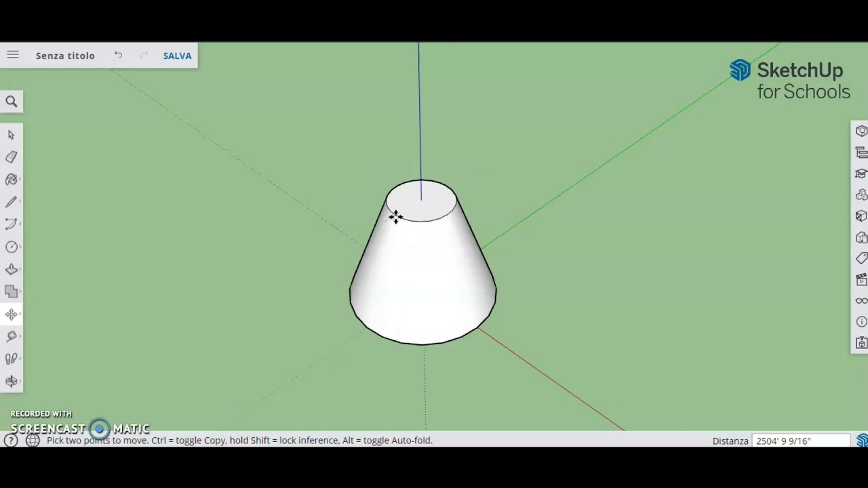Image resolution: width=868 pixels, height=488 pixels.
Task: Open the Search tool
Action: click(12, 102)
